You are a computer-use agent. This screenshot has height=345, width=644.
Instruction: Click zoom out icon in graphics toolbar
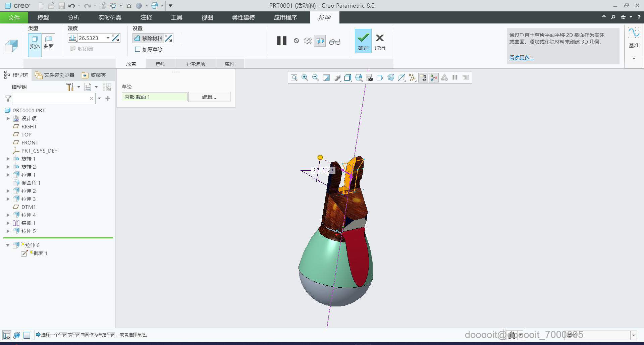pyautogui.click(x=315, y=78)
